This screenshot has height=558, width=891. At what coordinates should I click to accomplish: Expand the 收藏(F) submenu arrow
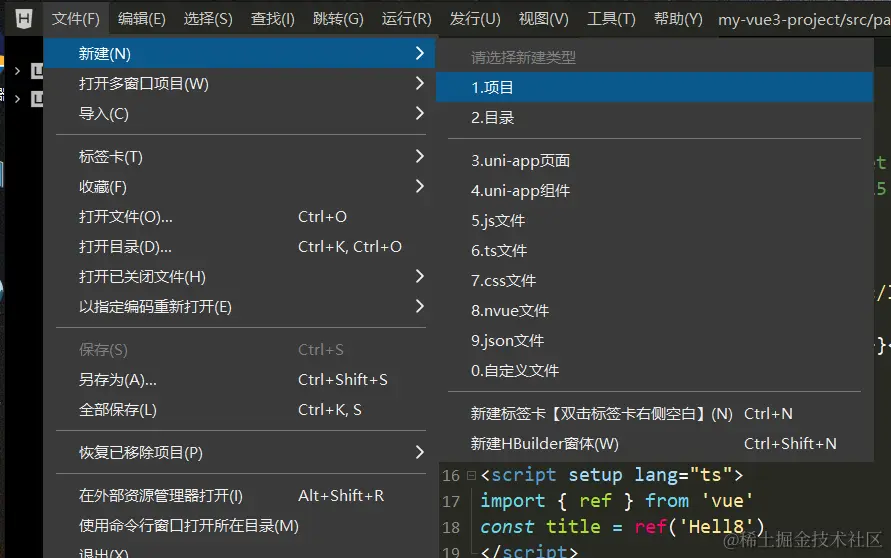[x=419, y=186]
